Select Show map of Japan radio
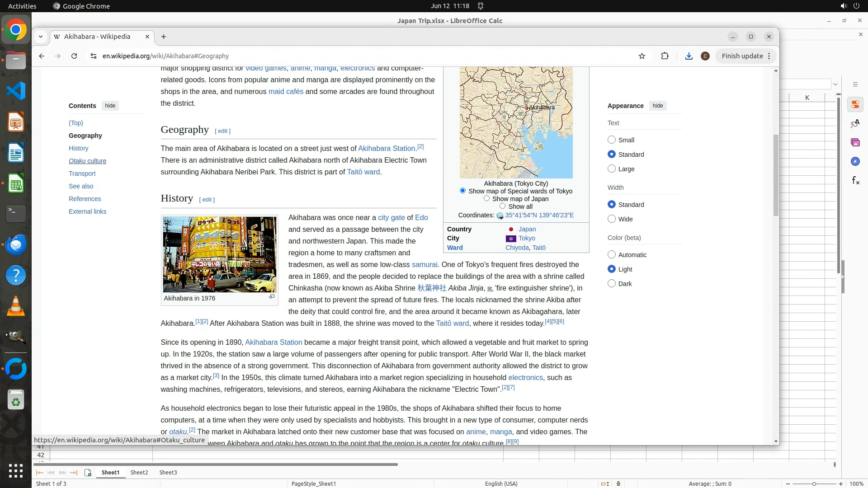868x488 pixels. [x=486, y=198]
